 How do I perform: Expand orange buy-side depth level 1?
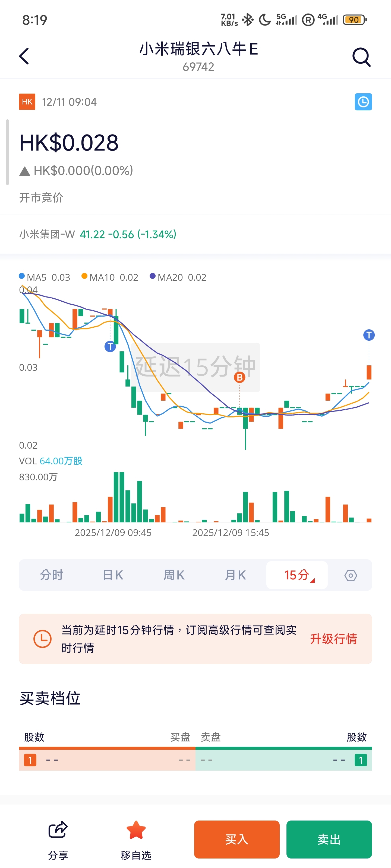coord(30,760)
